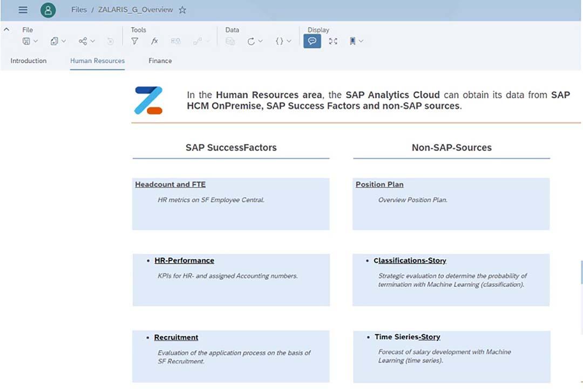Click the Files breadcrumb
Viewport: 583px width, 392px height.
coord(79,10)
